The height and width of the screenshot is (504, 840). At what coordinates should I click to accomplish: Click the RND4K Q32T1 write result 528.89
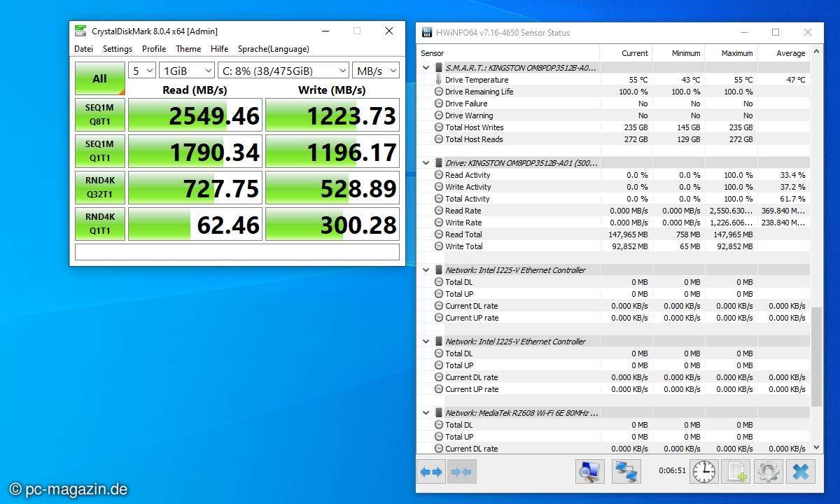332,188
